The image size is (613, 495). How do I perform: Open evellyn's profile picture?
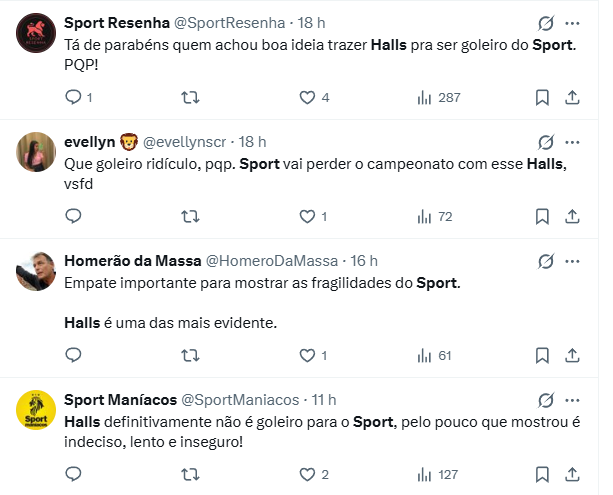coord(36,153)
